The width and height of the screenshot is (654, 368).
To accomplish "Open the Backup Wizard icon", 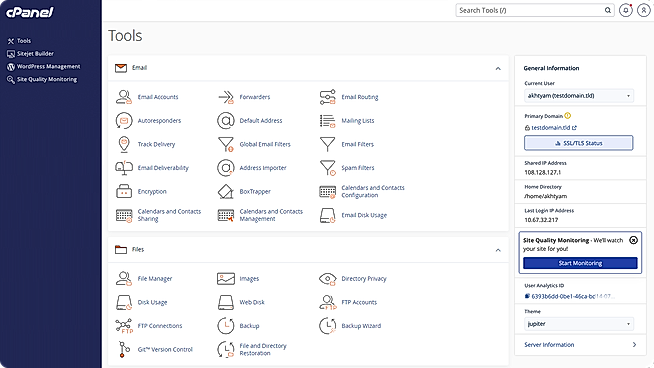I will (327, 326).
